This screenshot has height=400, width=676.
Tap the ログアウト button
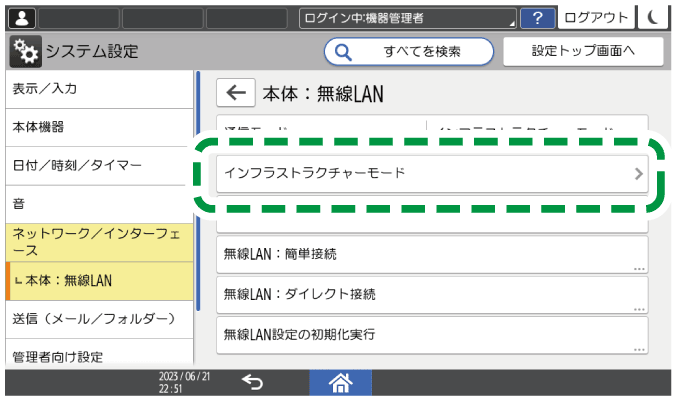596,18
